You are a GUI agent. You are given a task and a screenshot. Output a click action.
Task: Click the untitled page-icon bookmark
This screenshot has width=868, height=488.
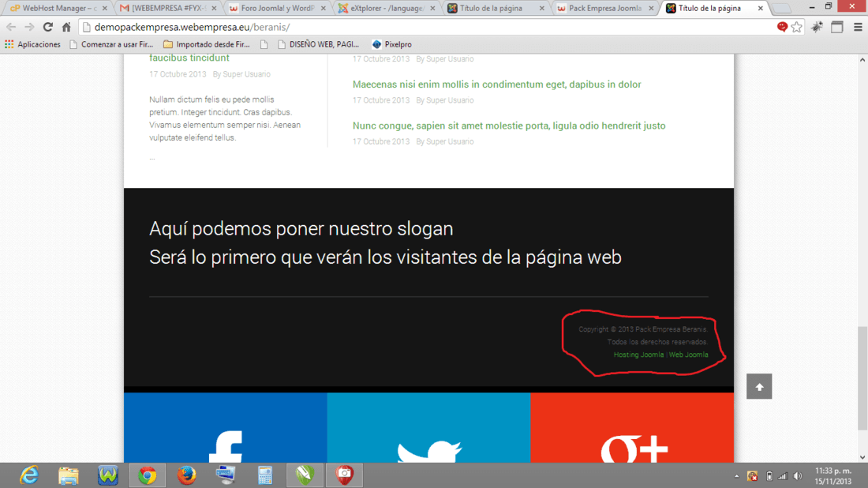tap(264, 44)
